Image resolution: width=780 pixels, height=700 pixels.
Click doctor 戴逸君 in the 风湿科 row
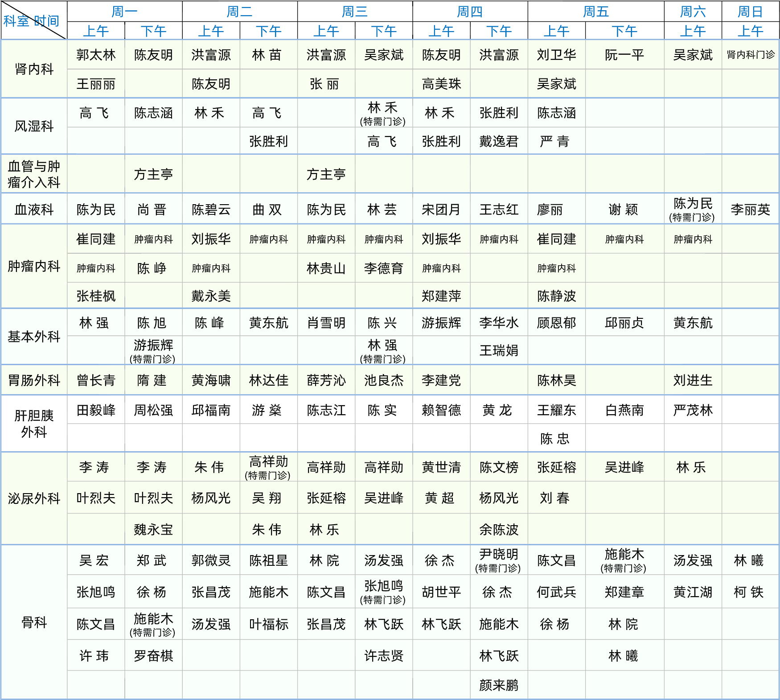click(x=499, y=141)
